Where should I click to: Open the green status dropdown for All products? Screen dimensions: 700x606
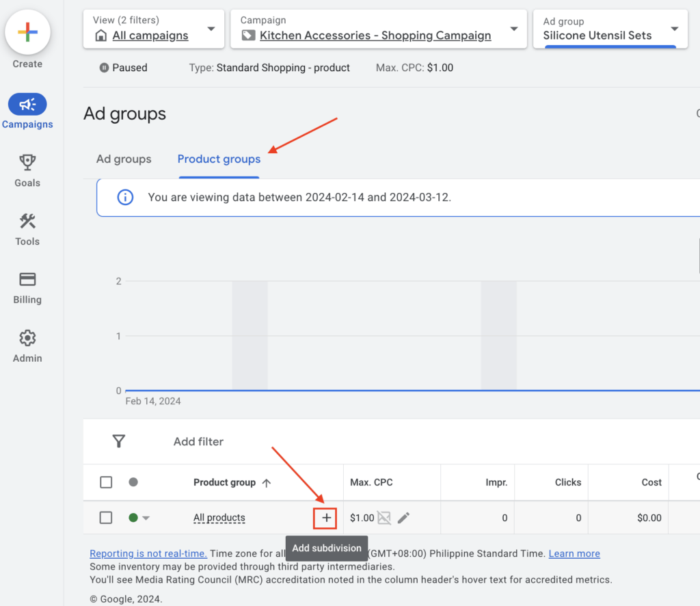pyautogui.click(x=139, y=518)
